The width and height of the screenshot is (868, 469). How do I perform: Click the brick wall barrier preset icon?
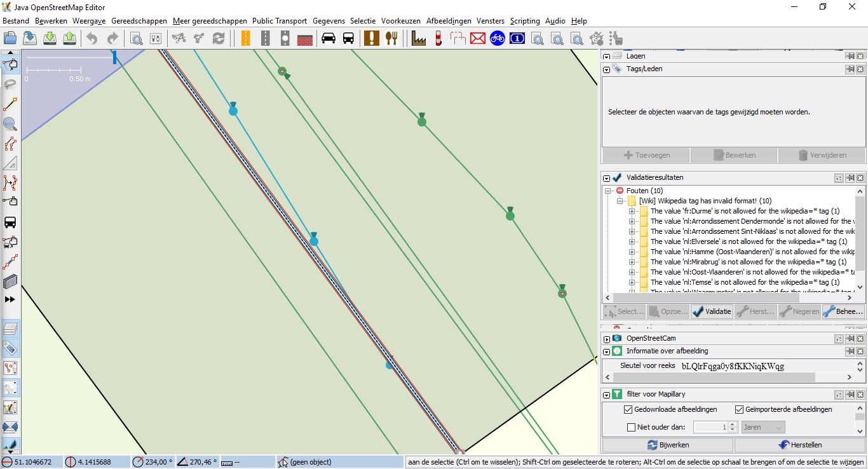coord(305,38)
